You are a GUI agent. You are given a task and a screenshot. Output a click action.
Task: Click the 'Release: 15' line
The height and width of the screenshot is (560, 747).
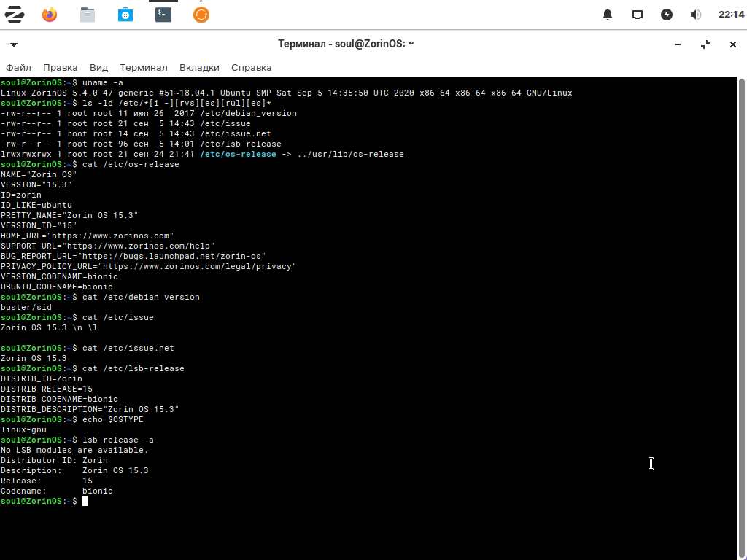pyautogui.click(x=46, y=481)
